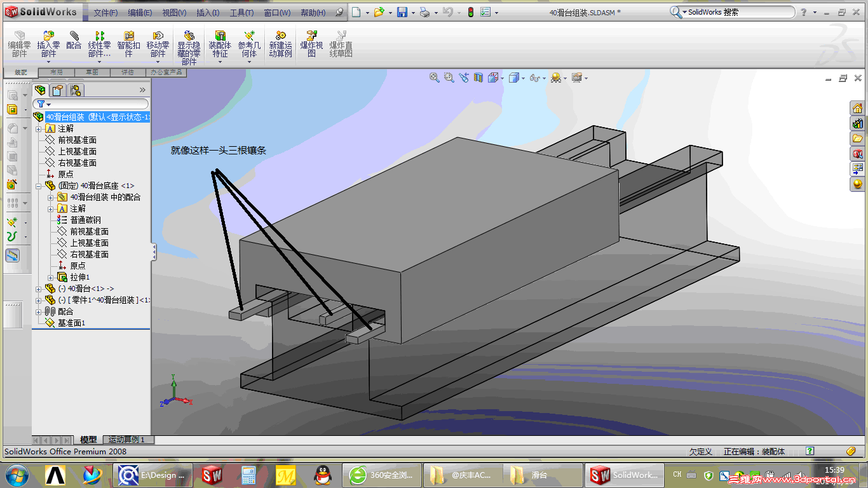The width and height of the screenshot is (868, 488).
Task: Open the 工具(T) menu
Action: pos(242,13)
